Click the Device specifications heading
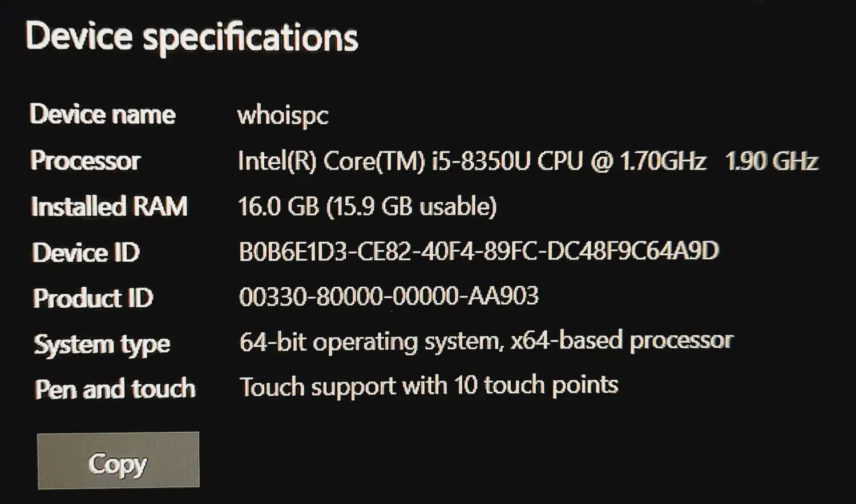Viewport: 856px width, 504px height. point(192,37)
